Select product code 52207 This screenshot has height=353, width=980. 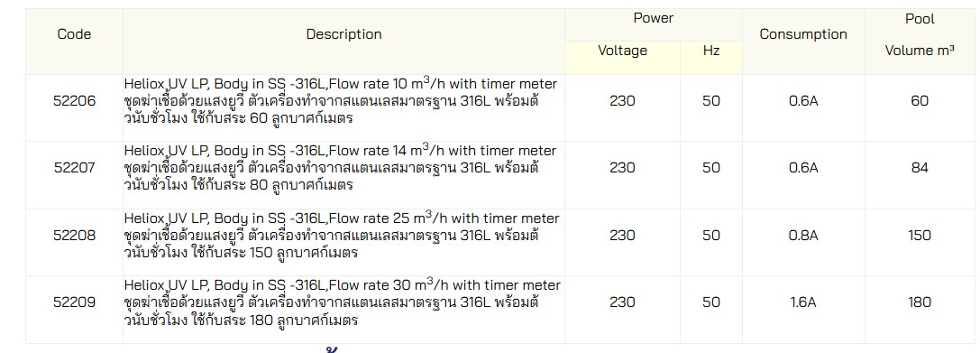pyautogui.click(x=74, y=168)
